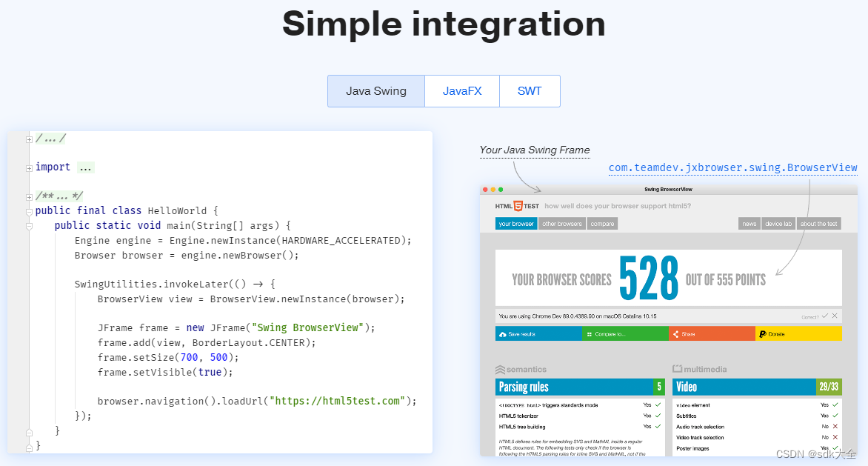Switch to the SWT tab
The height and width of the screenshot is (466, 868).
(x=530, y=90)
